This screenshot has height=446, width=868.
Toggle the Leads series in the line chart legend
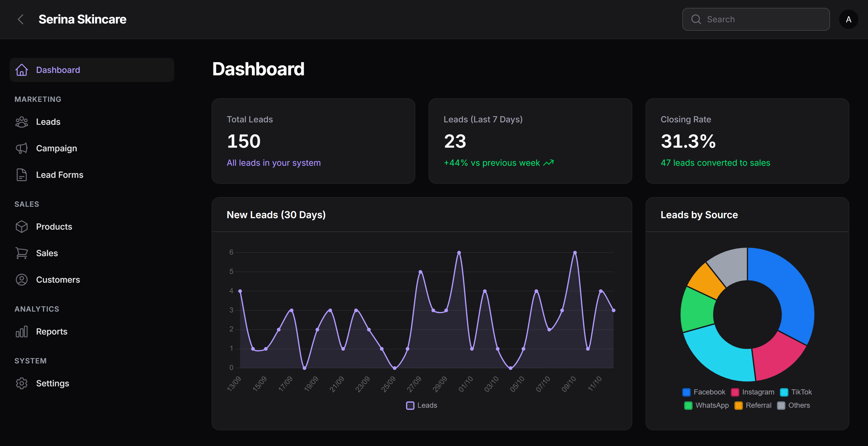422,405
